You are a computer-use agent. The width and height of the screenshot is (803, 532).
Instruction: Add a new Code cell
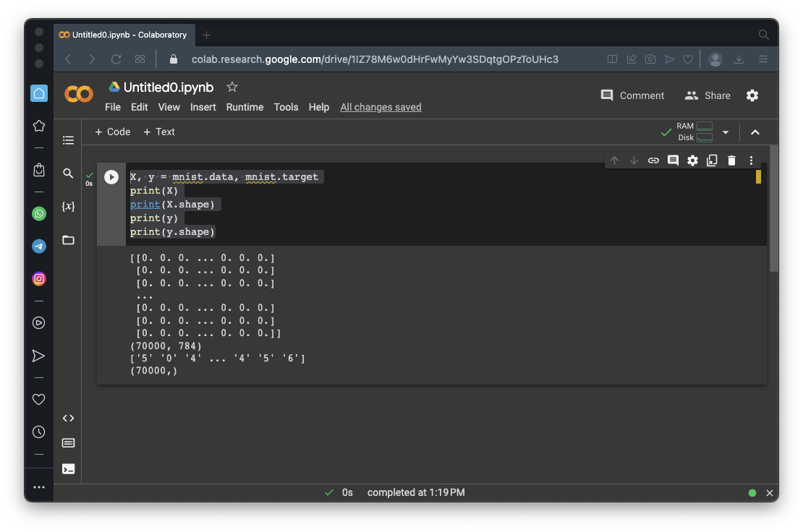click(x=113, y=132)
